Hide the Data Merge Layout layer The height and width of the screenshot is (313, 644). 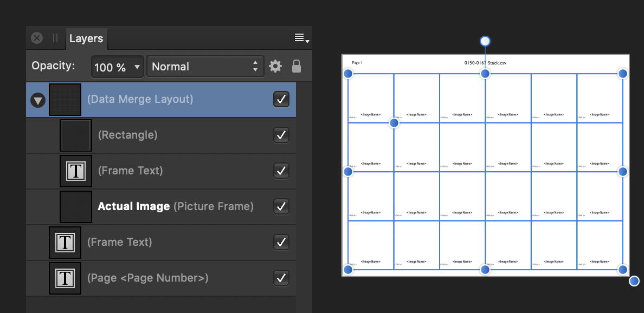click(x=281, y=100)
